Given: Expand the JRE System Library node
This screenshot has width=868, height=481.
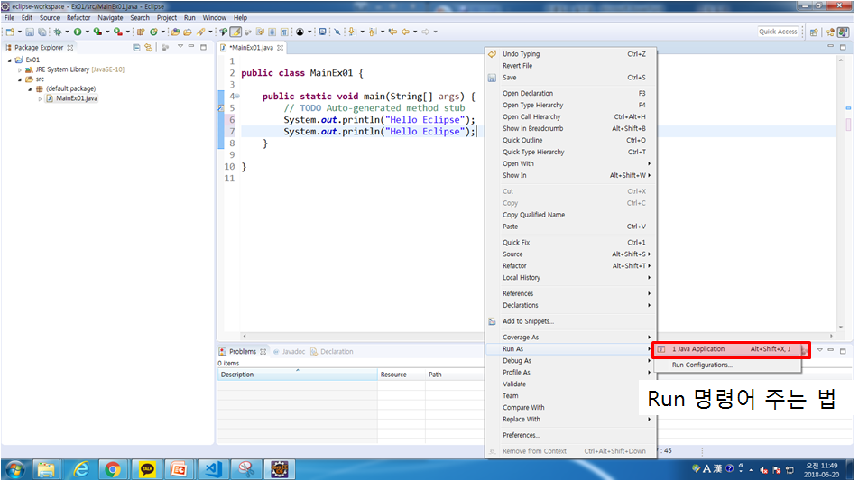Looking at the screenshot, I should click(19, 69).
